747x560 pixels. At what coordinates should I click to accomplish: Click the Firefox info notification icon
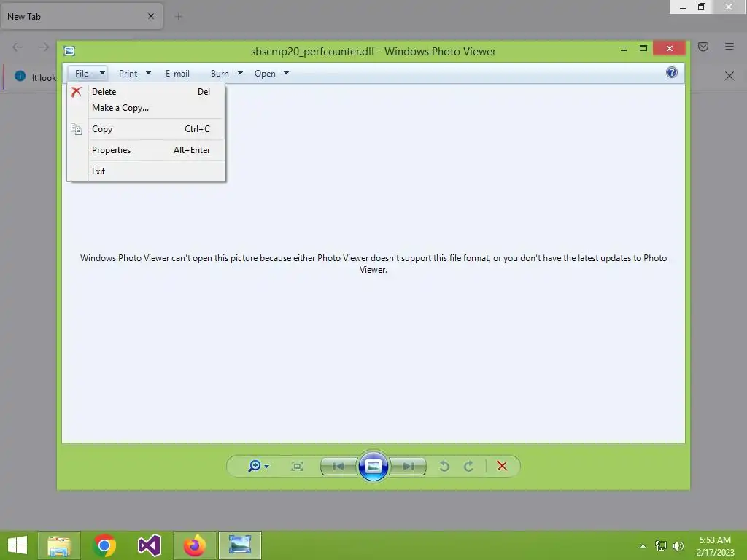pos(20,76)
